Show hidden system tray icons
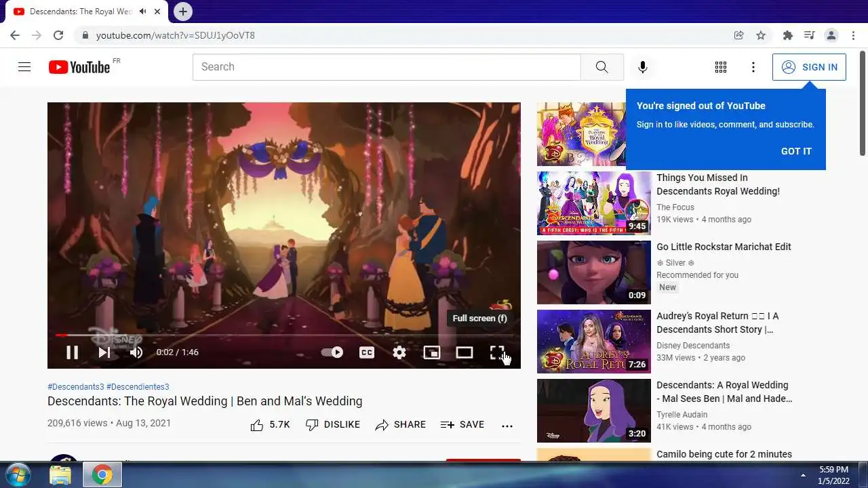 [x=803, y=475]
